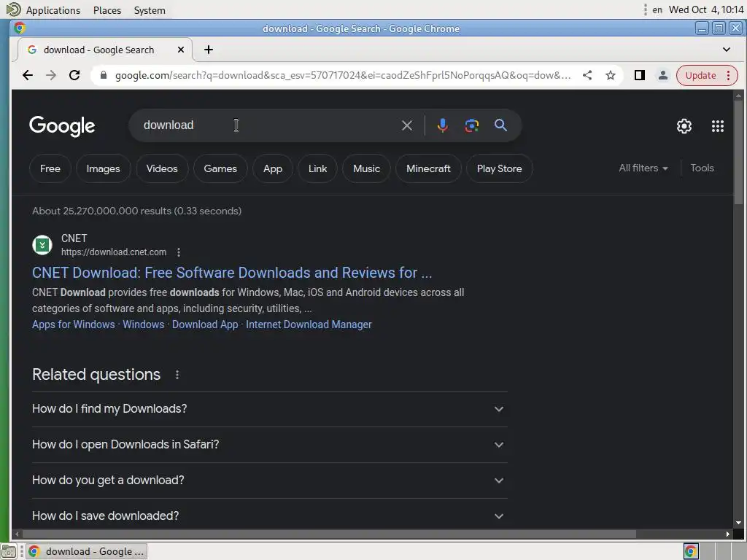Open the All filters dropdown
Image resolution: width=747 pixels, height=560 pixels.
click(643, 168)
